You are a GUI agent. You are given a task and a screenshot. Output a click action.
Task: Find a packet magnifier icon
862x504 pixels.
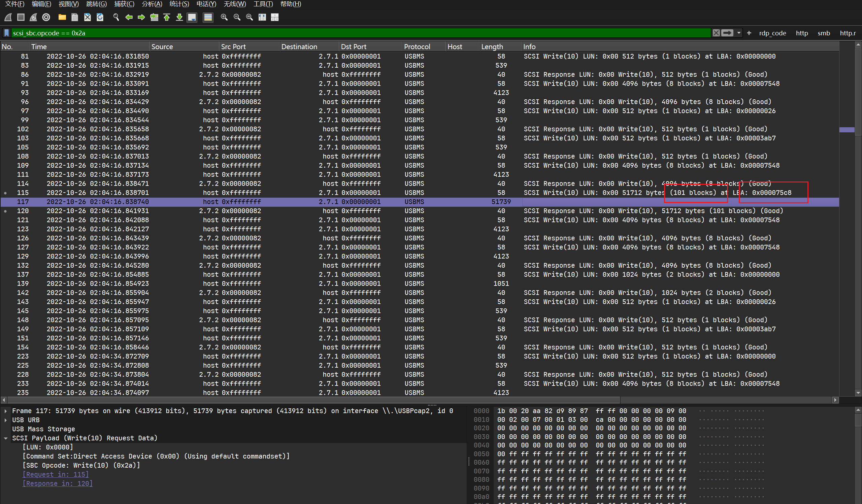point(116,17)
